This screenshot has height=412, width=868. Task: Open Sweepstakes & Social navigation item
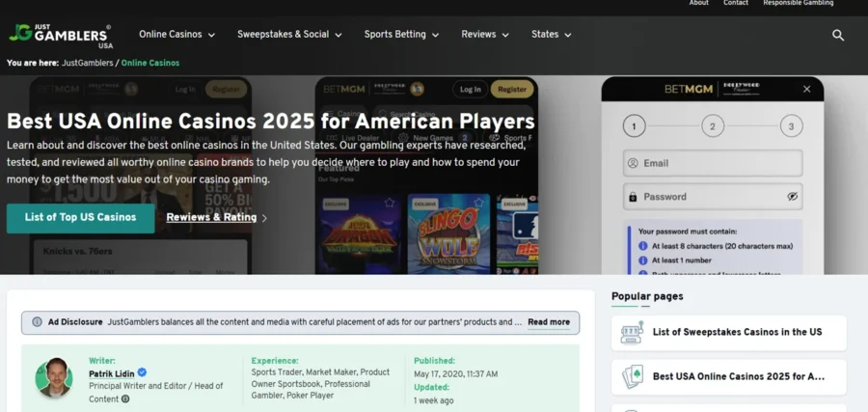coord(283,35)
